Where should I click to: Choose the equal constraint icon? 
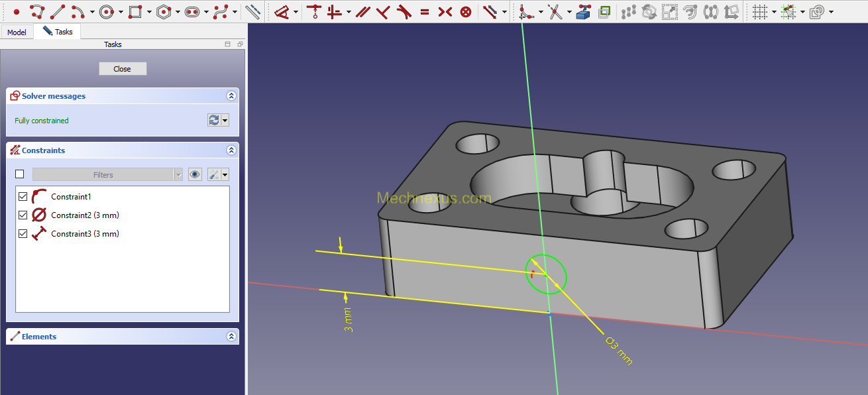click(425, 11)
